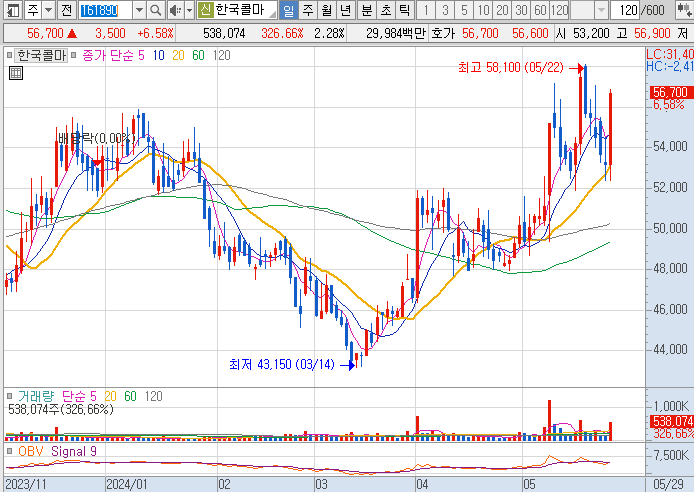Select the blue 10 price moving average legend
Viewport: 694px width, 492px height.
click(158, 55)
